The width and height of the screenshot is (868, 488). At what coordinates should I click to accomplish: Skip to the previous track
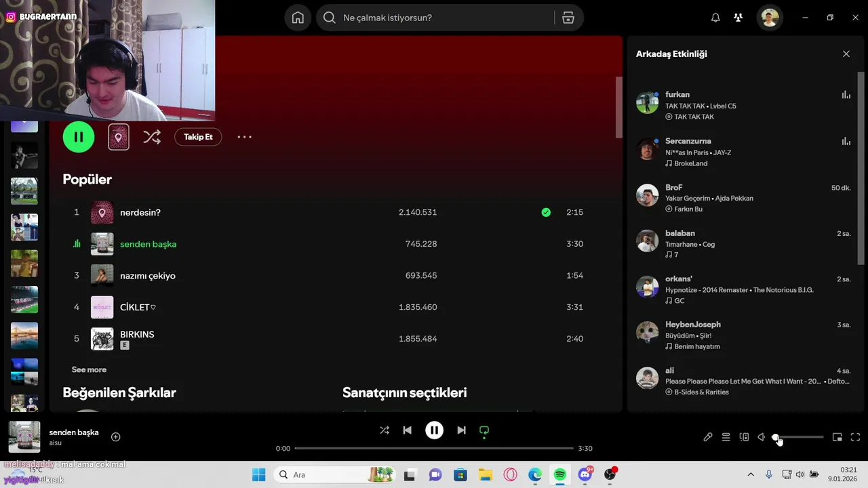click(x=407, y=430)
